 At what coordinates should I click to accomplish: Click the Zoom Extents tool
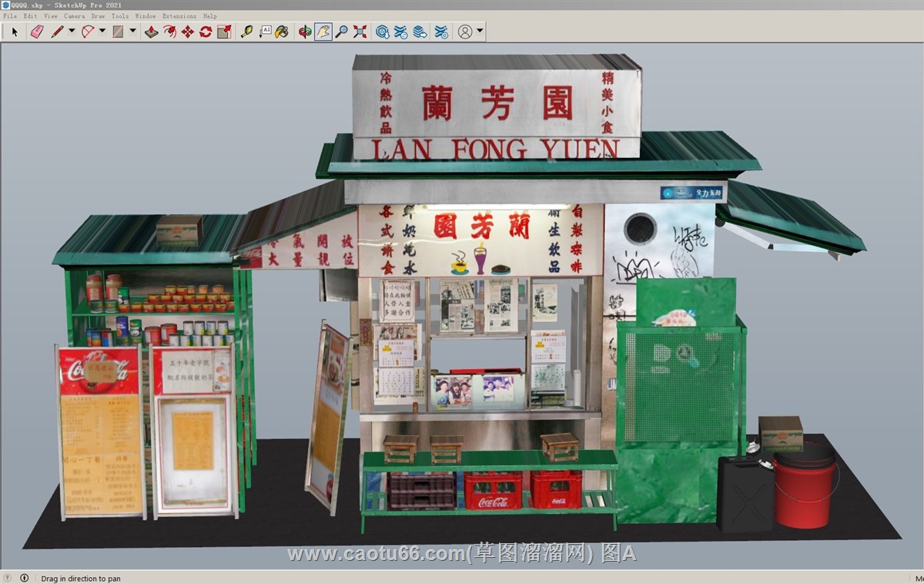[x=360, y=32]
